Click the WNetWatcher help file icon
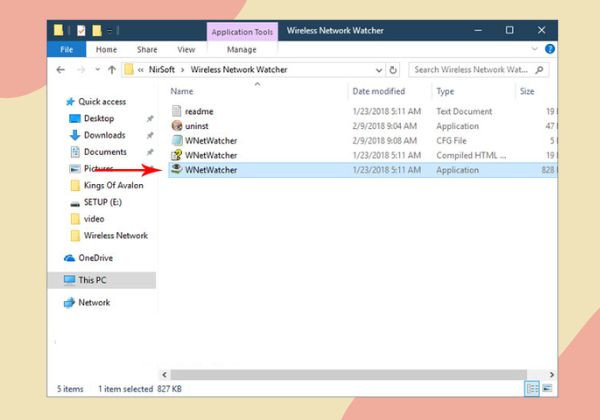 click(176, 155)
